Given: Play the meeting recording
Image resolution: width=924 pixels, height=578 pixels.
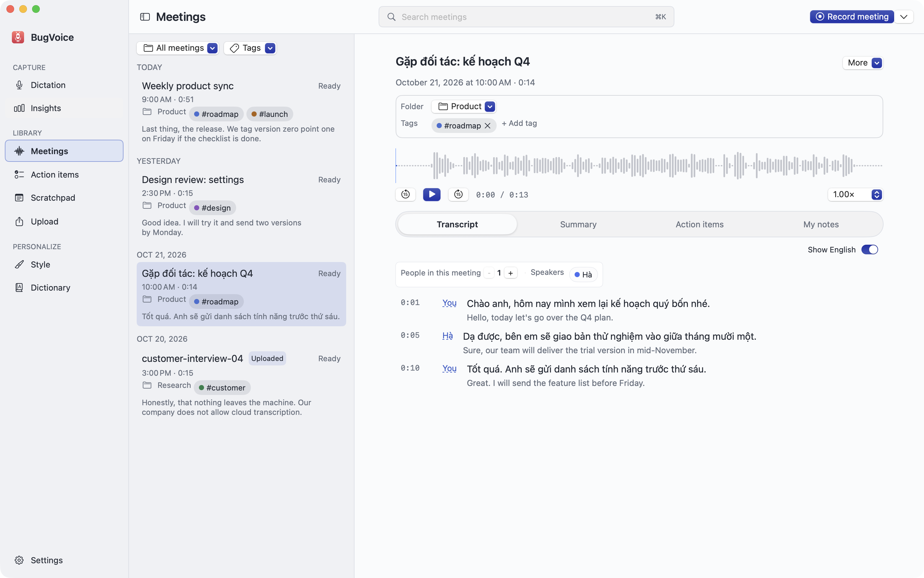Looking at the screenshot, I should coord(432,195).
